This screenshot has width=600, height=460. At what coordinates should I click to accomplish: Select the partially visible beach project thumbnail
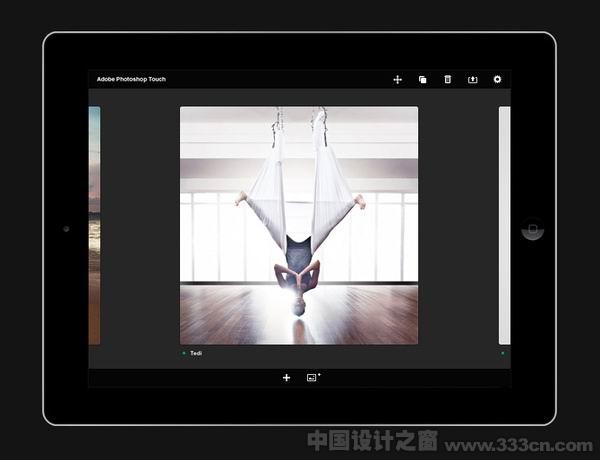point(95,225)
